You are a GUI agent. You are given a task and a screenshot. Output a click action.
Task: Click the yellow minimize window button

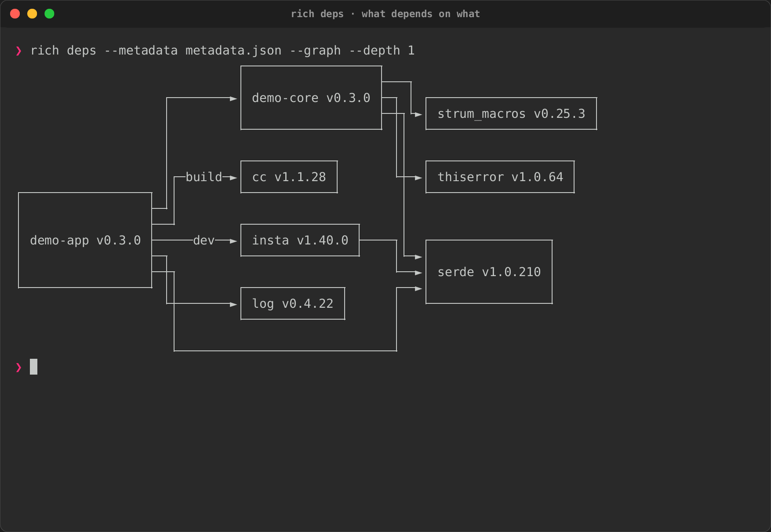click(x=32, y=14)
